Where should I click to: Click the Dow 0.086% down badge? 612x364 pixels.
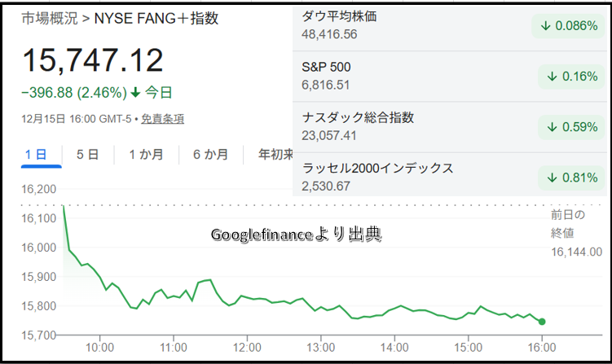(568, 25)
